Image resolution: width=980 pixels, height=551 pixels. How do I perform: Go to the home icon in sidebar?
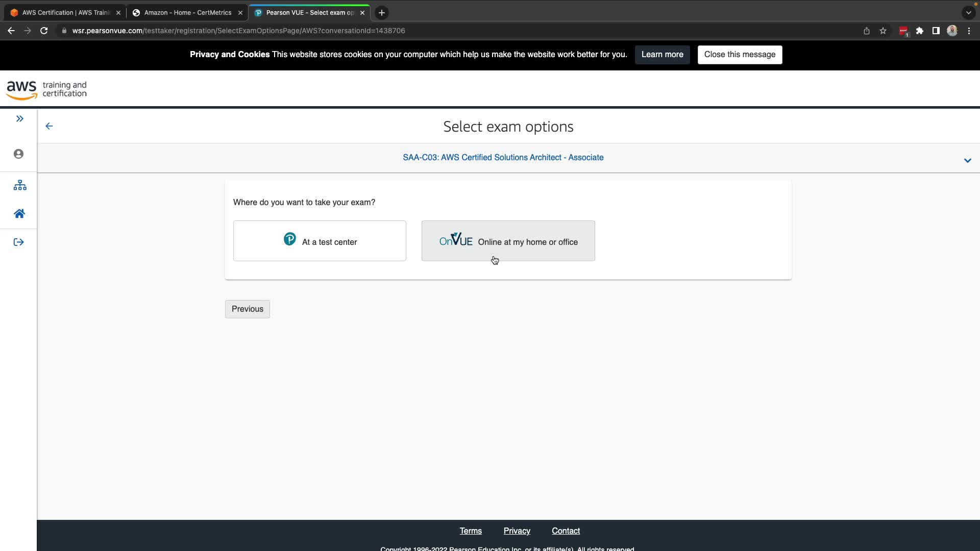coord(19,214)
